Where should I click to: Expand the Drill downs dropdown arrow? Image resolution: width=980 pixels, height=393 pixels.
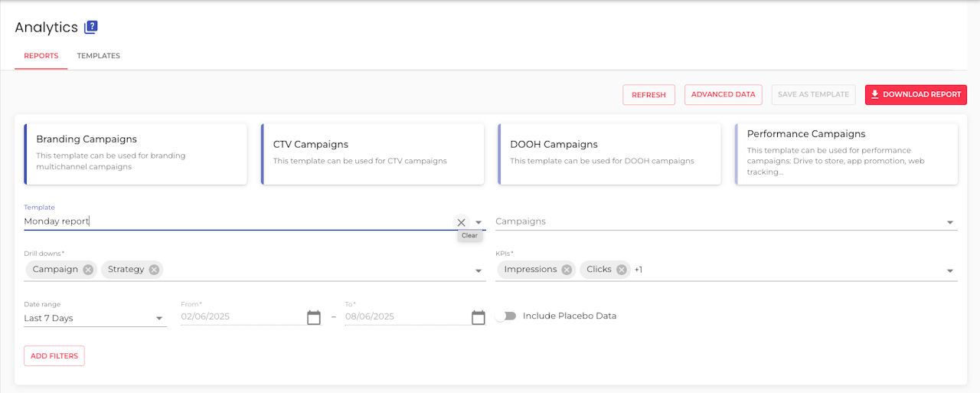tap(479, 270)
